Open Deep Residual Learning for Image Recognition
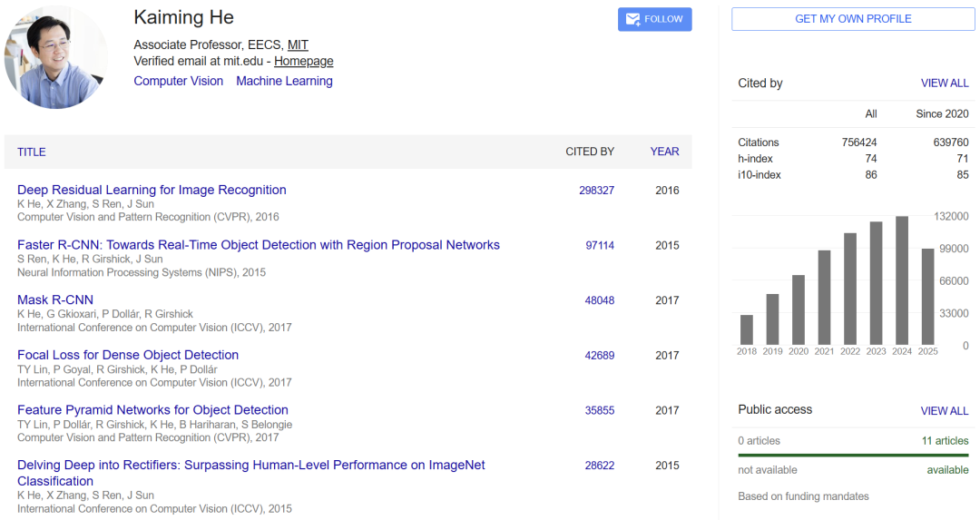The width and height of the screenshot is (980, 520). (x=152, y=190)
